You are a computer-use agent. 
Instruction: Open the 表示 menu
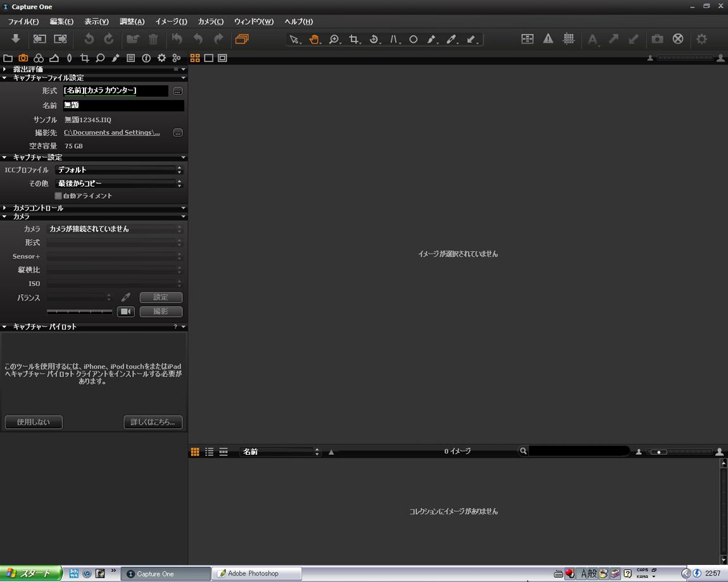pos(97,22)
